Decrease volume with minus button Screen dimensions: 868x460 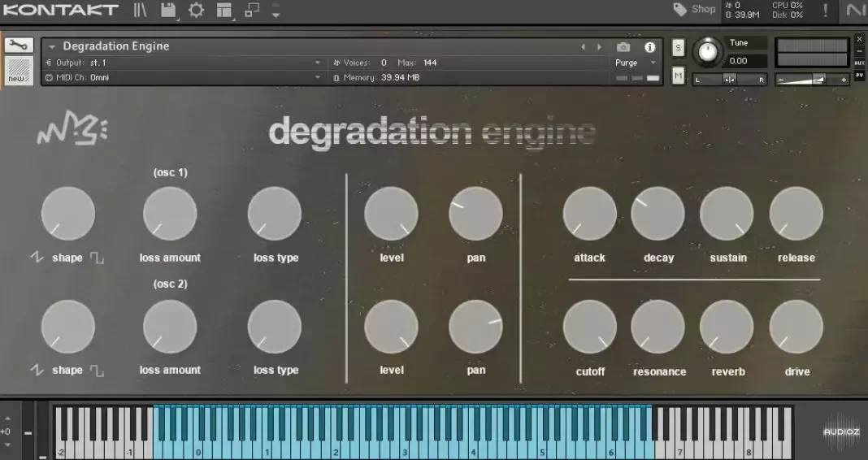[x=781, y=80]
